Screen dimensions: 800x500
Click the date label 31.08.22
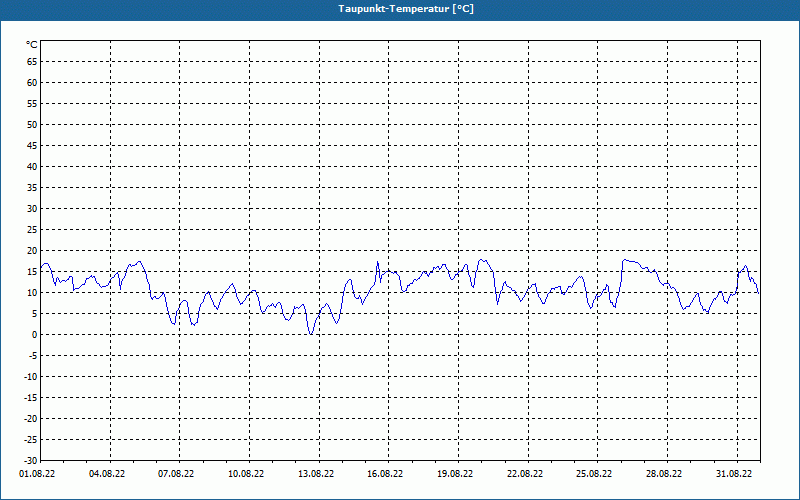pyautogui.click(x=734, y=474)
